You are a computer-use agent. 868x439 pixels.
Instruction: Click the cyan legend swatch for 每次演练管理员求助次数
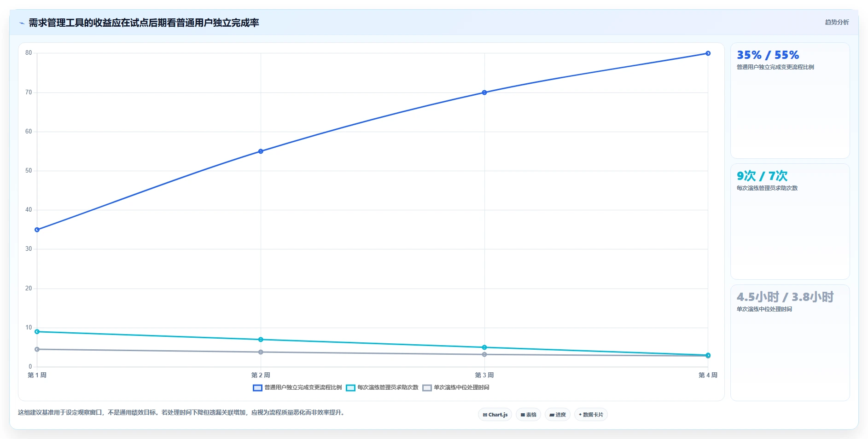[350, 387]
